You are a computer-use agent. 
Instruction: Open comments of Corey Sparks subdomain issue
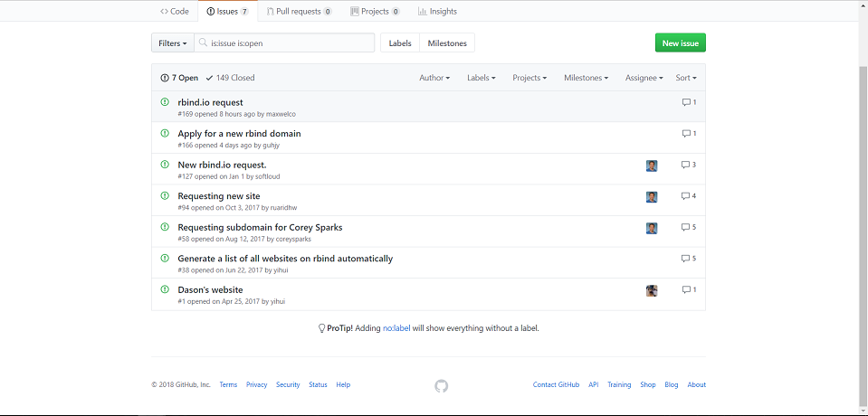689,227
